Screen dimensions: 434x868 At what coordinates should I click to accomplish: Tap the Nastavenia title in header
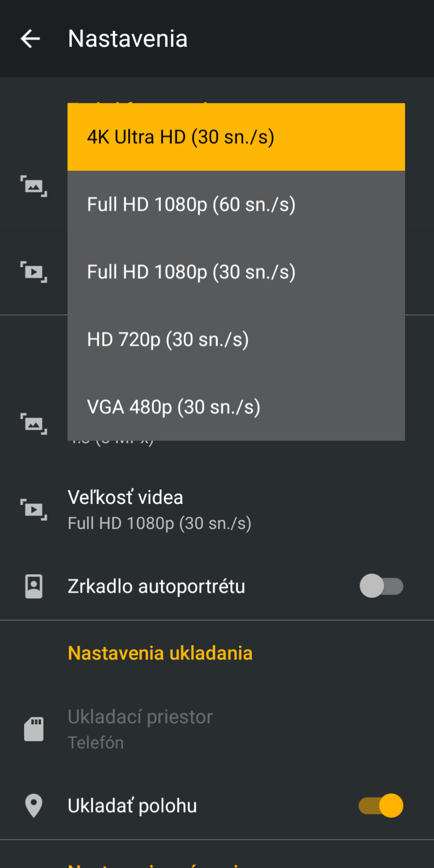click(127, 39)
